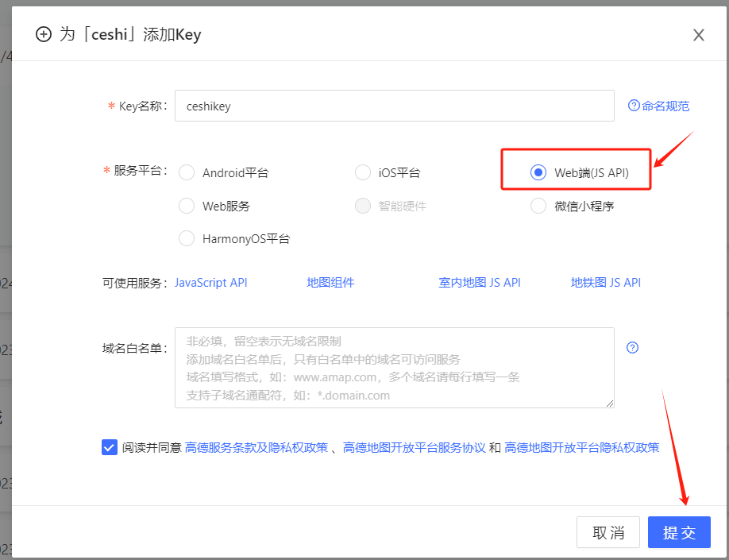Uncheck the 阅读并同意 agreement checkbox
Viewport: 729px width, 560px height.
[x=110, y=447]
